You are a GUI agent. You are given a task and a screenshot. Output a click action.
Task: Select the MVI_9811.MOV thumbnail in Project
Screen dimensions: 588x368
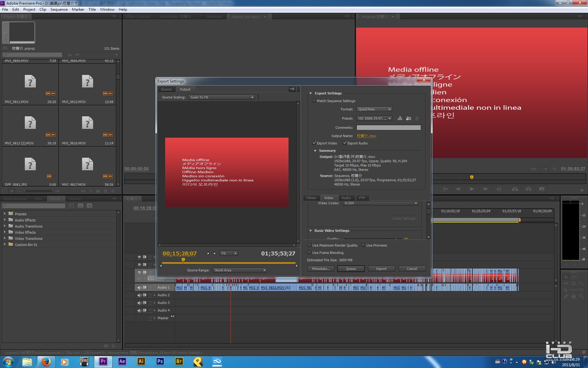click(x=30, y=82)
